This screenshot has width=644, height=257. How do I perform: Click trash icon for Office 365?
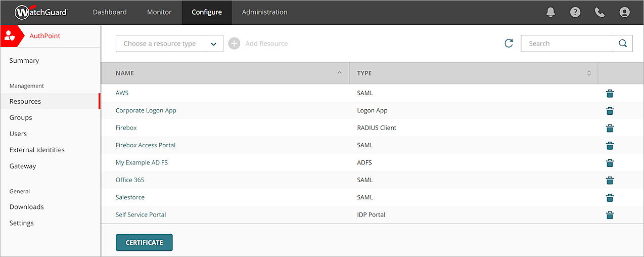pos(610,180)
